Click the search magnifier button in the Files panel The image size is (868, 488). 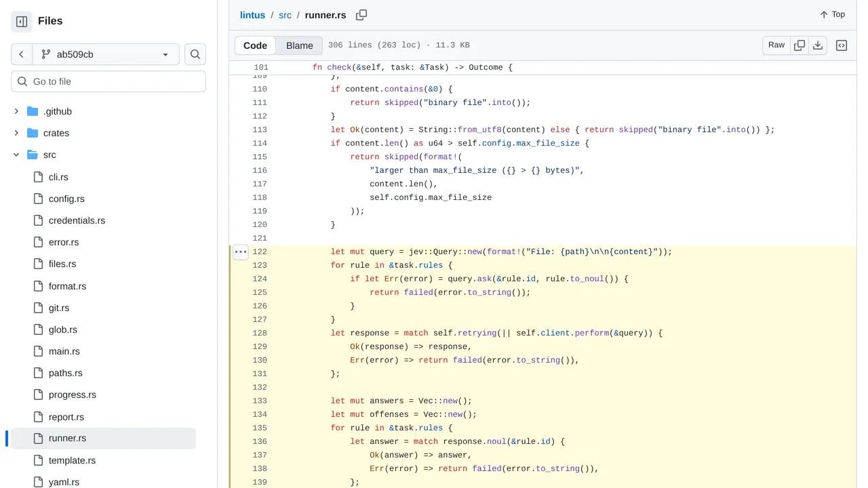pyautogui.click(x=195, y=54)
